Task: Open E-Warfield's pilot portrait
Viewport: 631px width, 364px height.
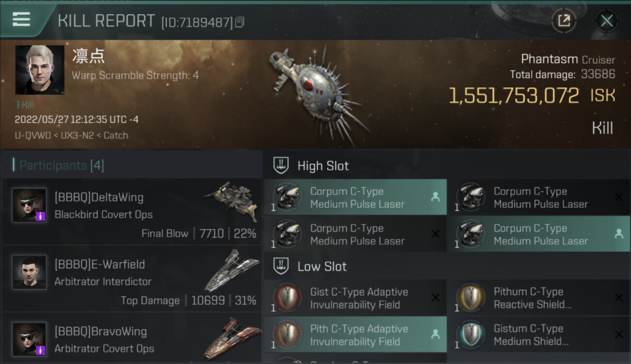Action: [x=30, y=272]
